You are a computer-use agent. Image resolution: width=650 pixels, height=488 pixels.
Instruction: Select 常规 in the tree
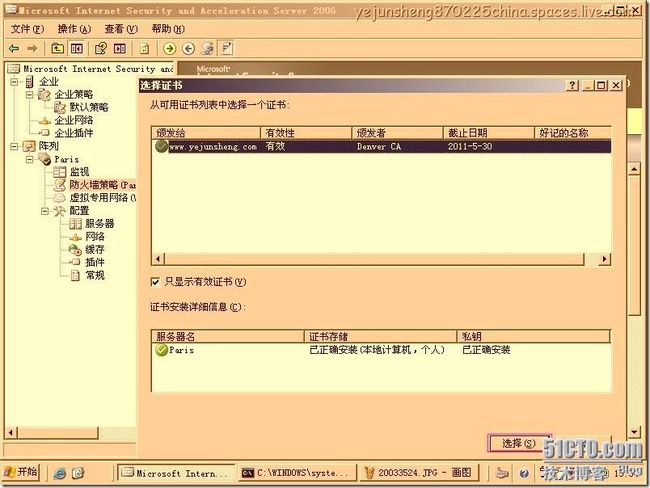95,275
